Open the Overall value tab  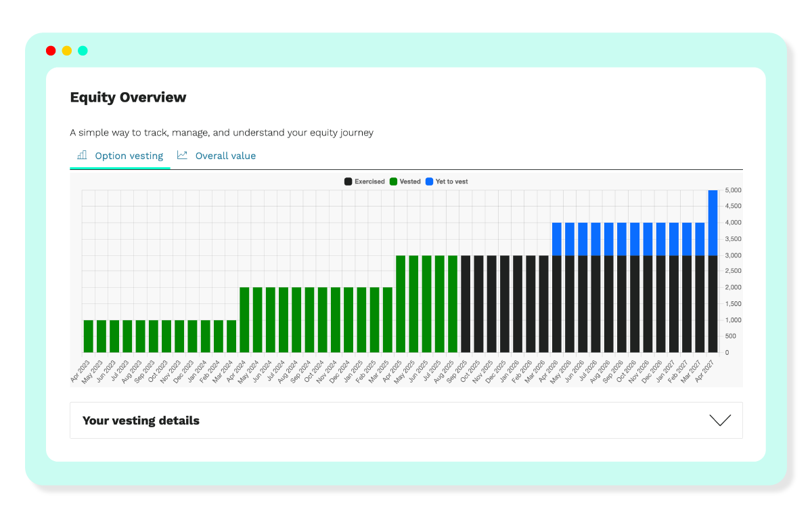[x=217, y=156]
